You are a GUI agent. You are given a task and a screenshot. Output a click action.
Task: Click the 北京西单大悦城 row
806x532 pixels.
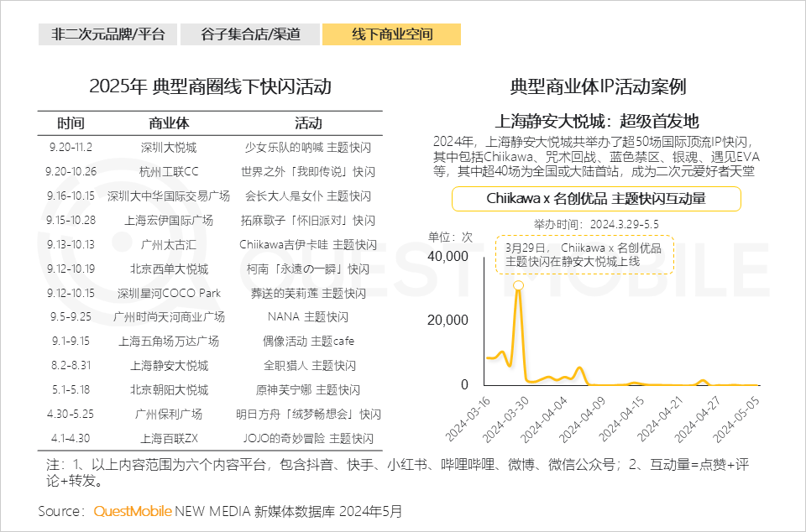(x=169, y=269)
